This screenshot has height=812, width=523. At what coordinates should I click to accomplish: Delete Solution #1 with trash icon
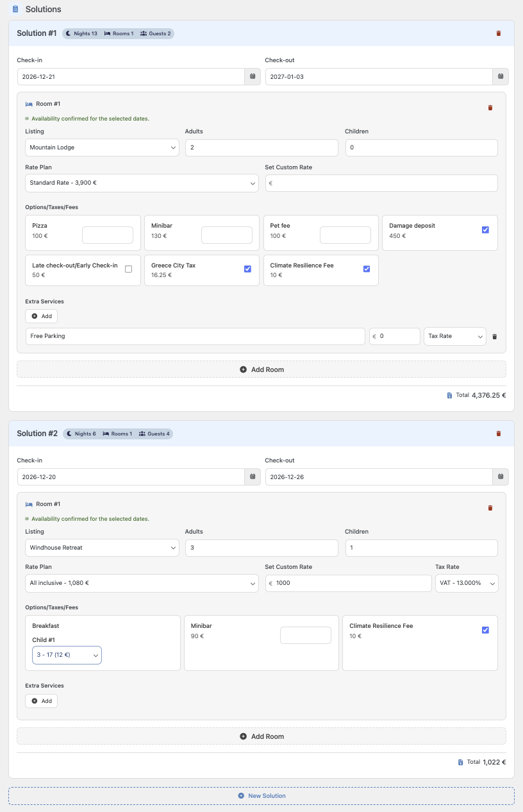499,33
